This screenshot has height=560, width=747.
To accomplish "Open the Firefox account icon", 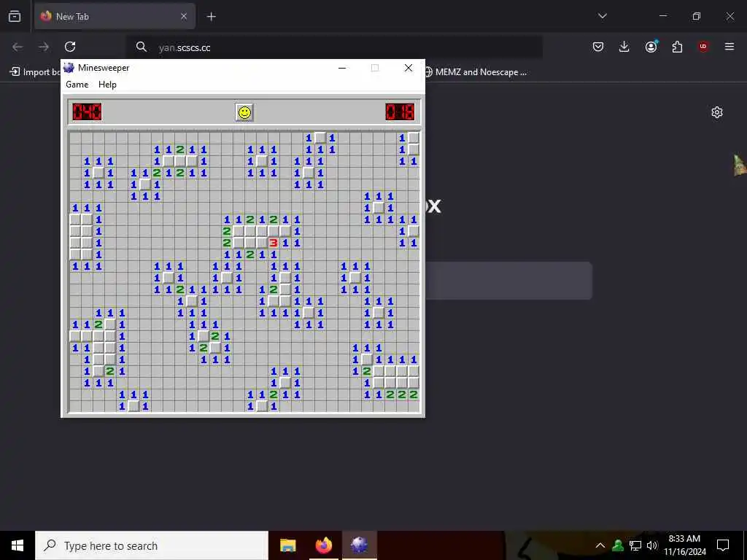I will (651, 47).
